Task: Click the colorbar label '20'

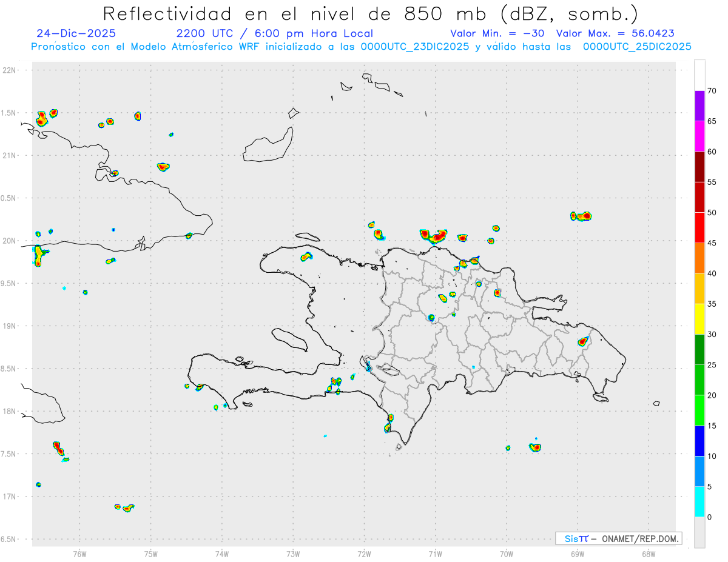Action: [x=712, y=395]
